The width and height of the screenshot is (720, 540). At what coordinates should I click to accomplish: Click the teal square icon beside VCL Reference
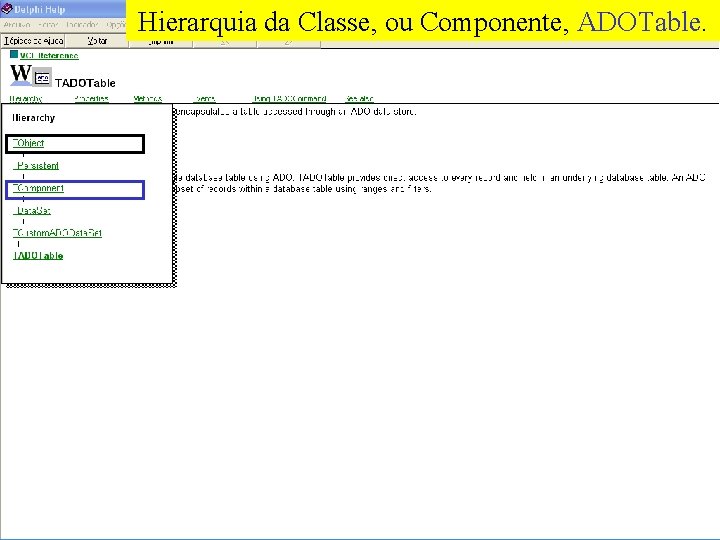click(x=14, y=55)
